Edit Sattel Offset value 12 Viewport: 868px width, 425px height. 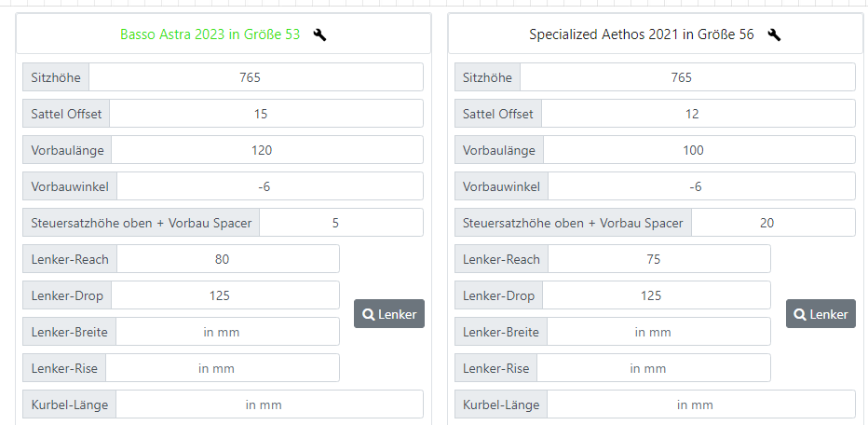click(698, 114)
